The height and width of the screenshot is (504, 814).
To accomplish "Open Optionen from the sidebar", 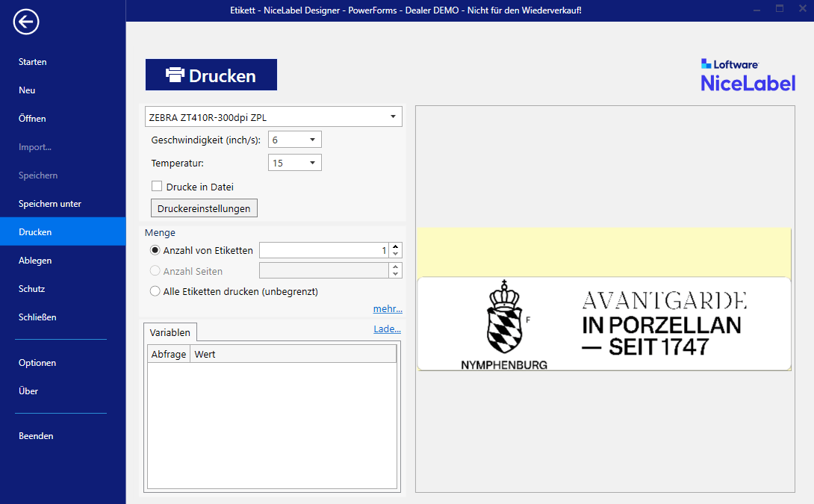I will pos(37,363).
